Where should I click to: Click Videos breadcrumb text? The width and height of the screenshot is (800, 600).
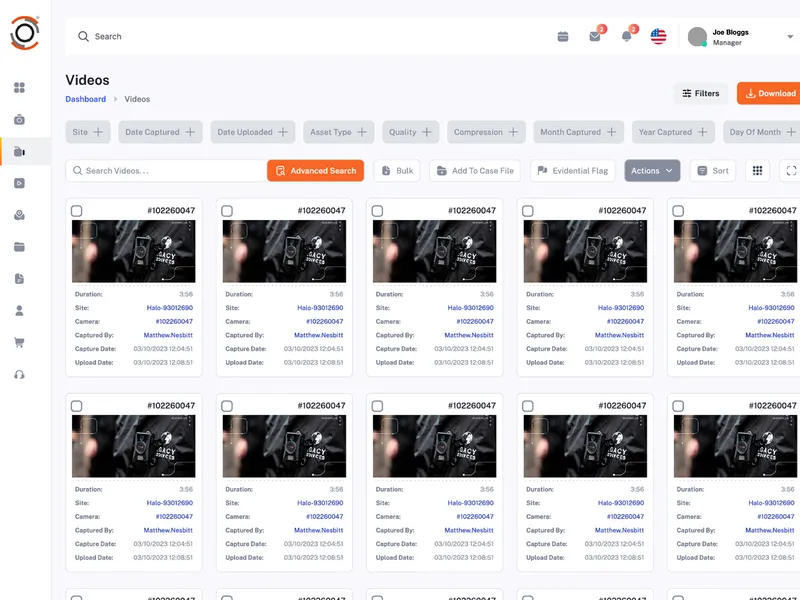click(x=137, y=99)
